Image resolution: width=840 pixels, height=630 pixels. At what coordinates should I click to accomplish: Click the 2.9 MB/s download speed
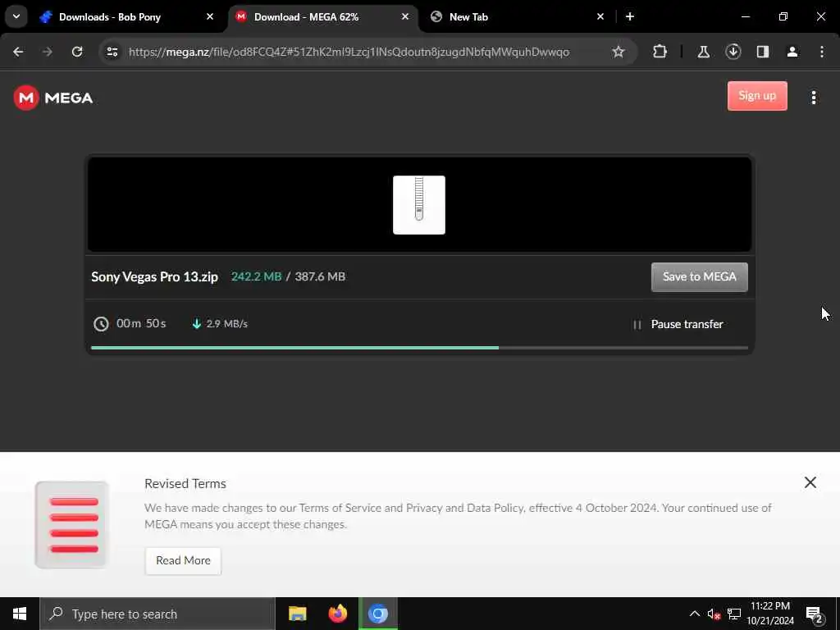click(226, 323)
